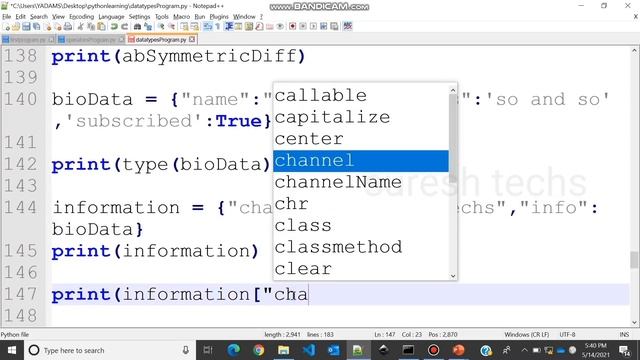Click the Paste toolbar icon
Screen dimensions: 640x360
coord(102,27)
